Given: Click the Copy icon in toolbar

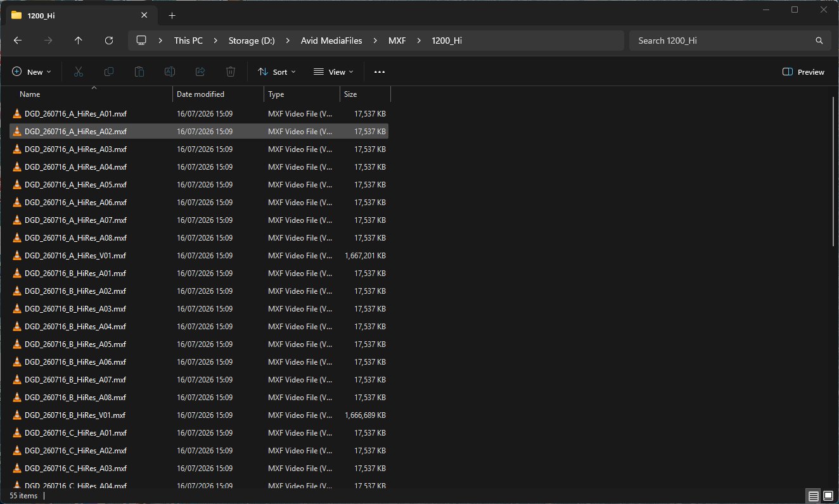Looking at the screenshot, I should click(109, 72).
